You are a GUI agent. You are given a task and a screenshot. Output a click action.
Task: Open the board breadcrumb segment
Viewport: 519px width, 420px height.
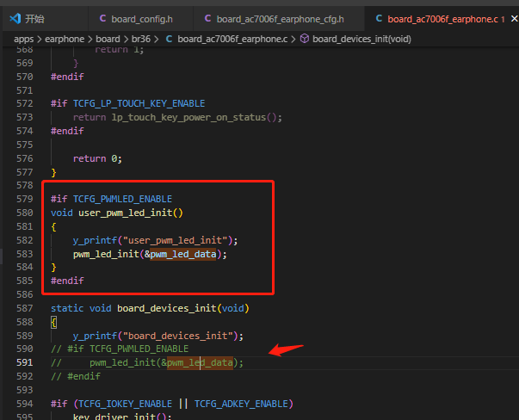coord(108,39)
